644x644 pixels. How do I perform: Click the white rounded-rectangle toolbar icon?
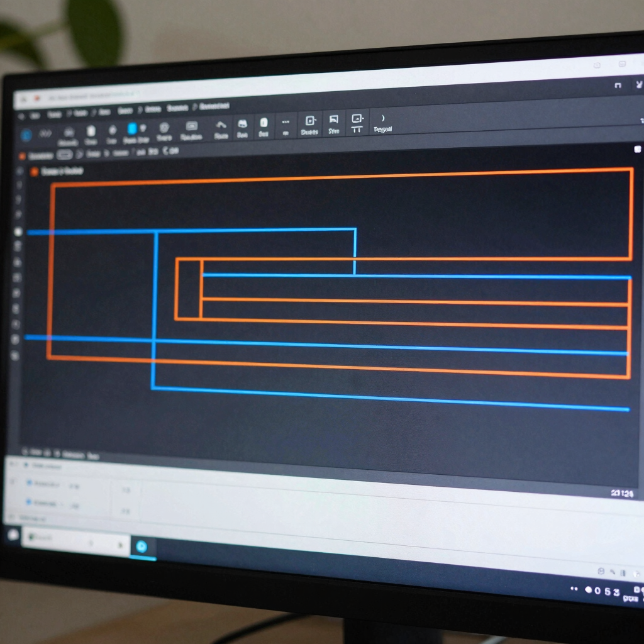(x=264, y=123)
